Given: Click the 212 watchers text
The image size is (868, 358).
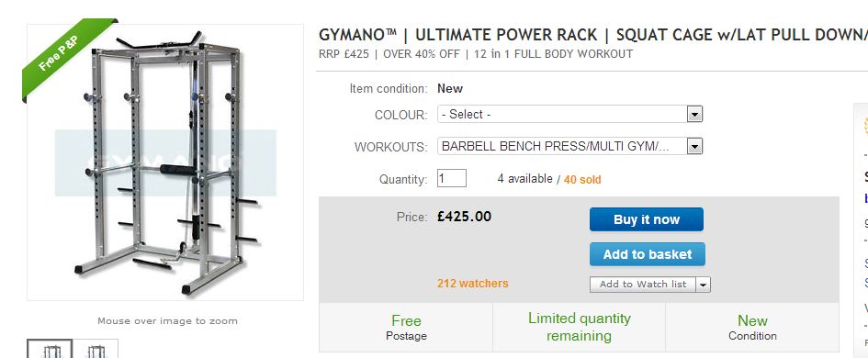Looking at the screenshot, I should (x=472, y=284).
